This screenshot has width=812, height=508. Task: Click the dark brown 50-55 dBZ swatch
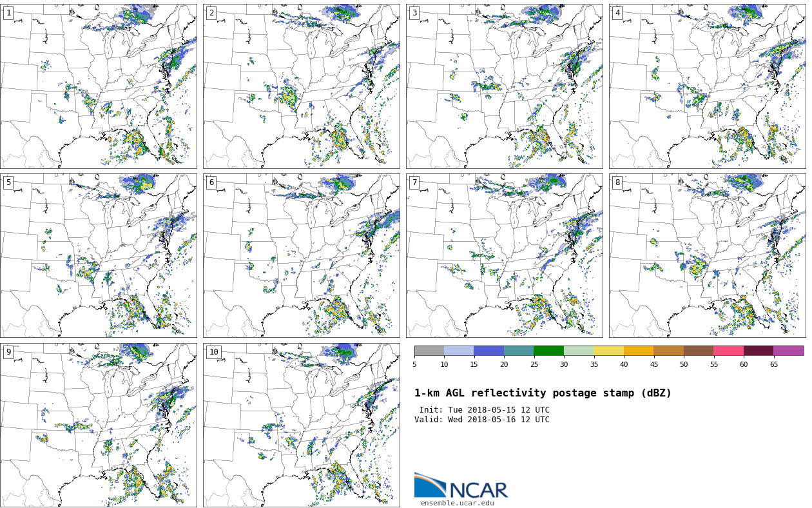tap(699, 351)
